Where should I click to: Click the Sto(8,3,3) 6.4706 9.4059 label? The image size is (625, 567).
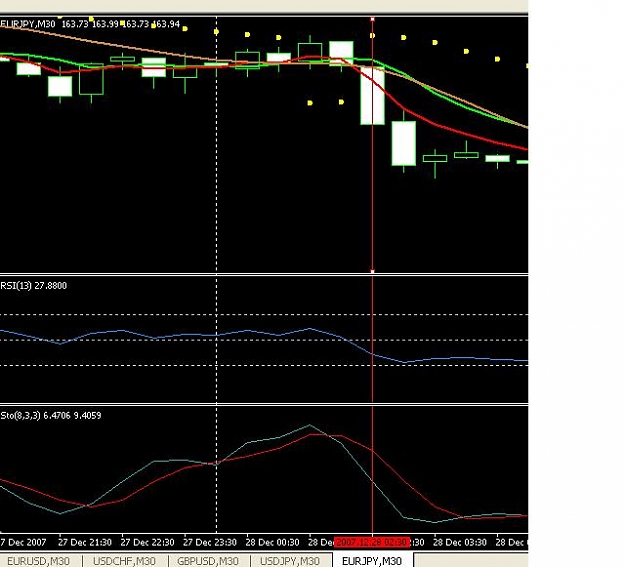pyautogui.click(x=51, y=415)
